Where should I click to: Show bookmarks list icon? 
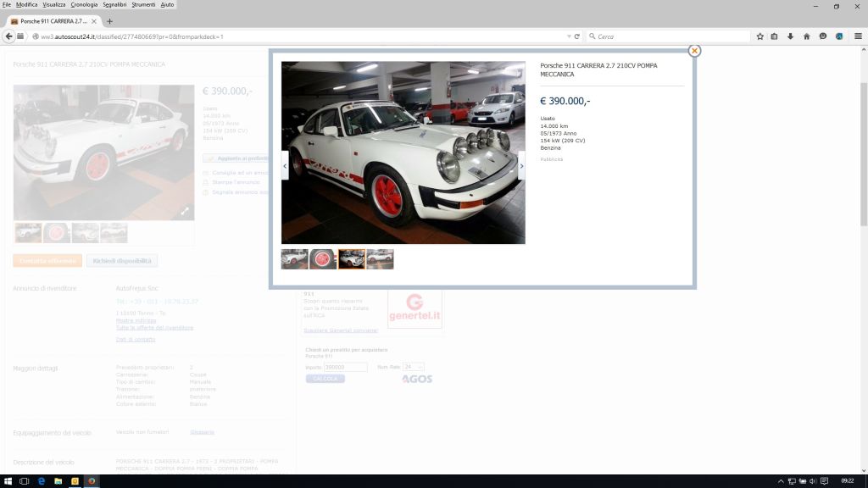click(775, 36)
